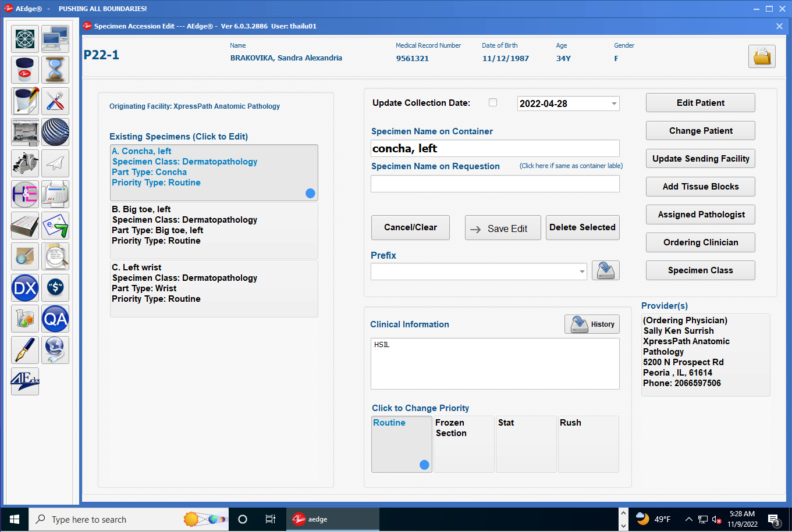The image size is (792, 532).
Task: Open the blue DX diagnosis icon
Action: coord(25,288)
